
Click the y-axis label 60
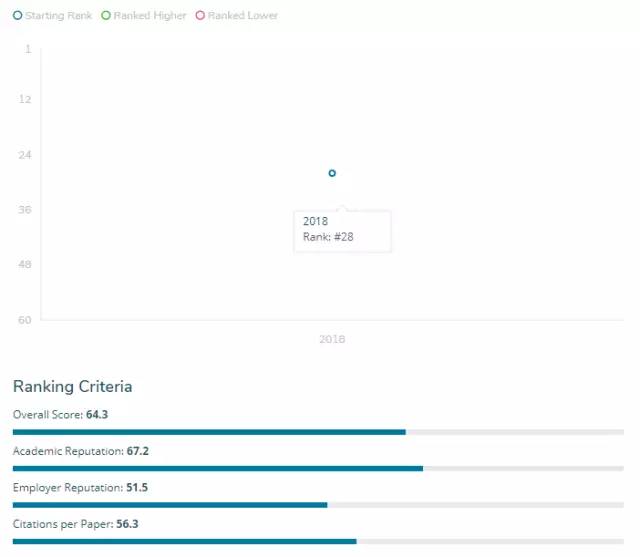[25, 320]
